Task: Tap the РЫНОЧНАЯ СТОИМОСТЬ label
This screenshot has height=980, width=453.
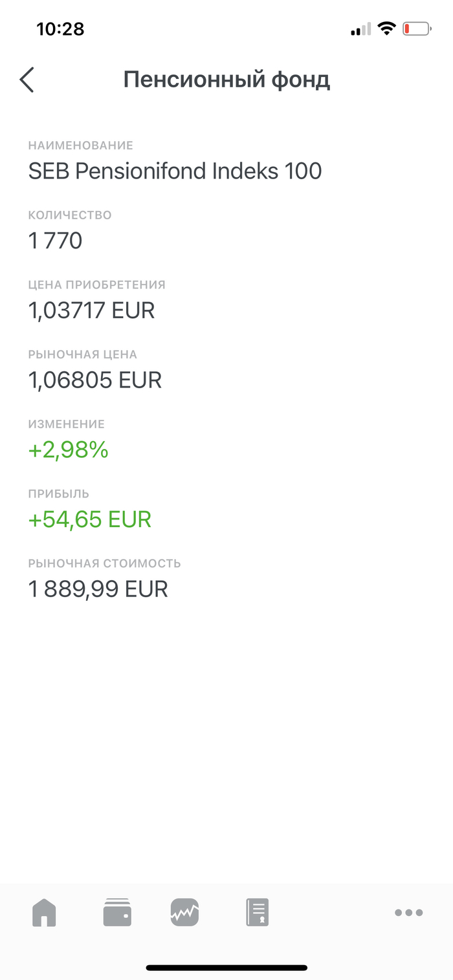Action: click(x=104, y=563)
